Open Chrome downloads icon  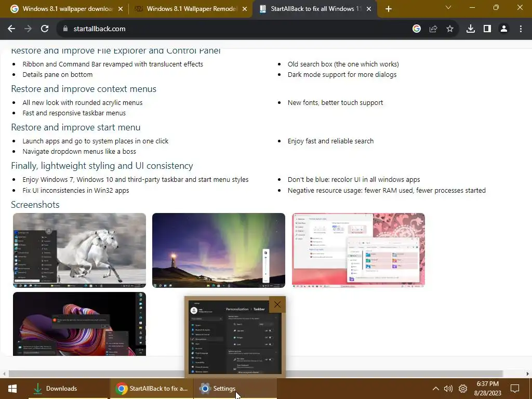[471, 29]
